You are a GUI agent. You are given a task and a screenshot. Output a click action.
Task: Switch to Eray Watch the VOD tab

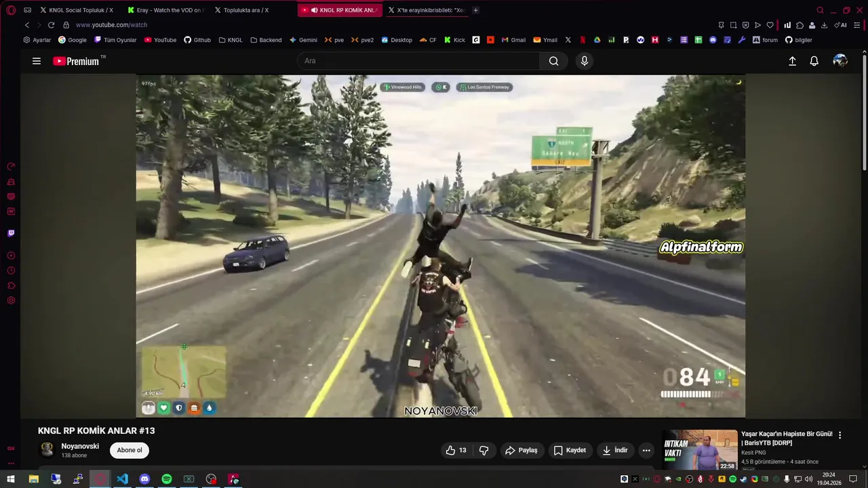164,10
